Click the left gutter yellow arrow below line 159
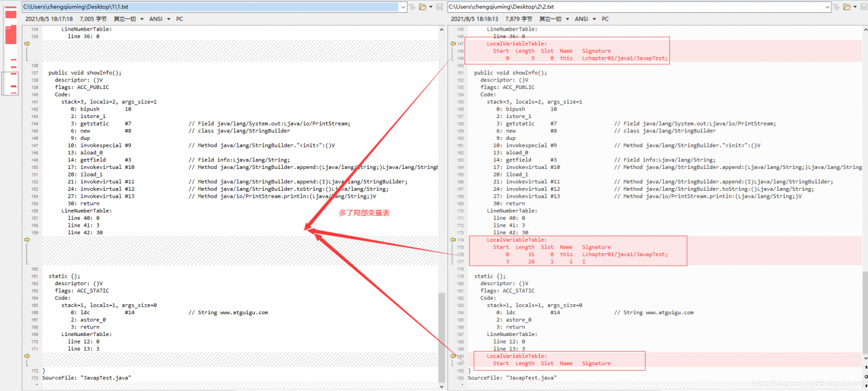This screenshot has height=391, width=868. 27,240
